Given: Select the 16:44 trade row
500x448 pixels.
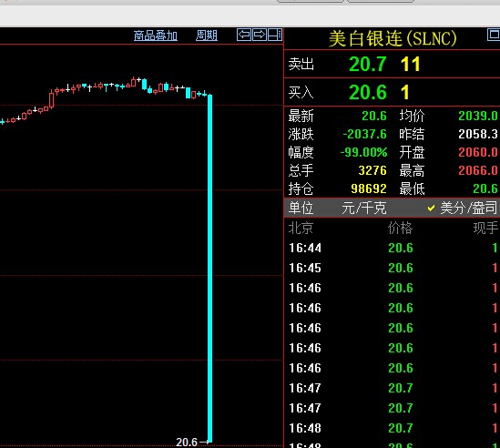Looking at the screenshot, I should pos(393,248).
